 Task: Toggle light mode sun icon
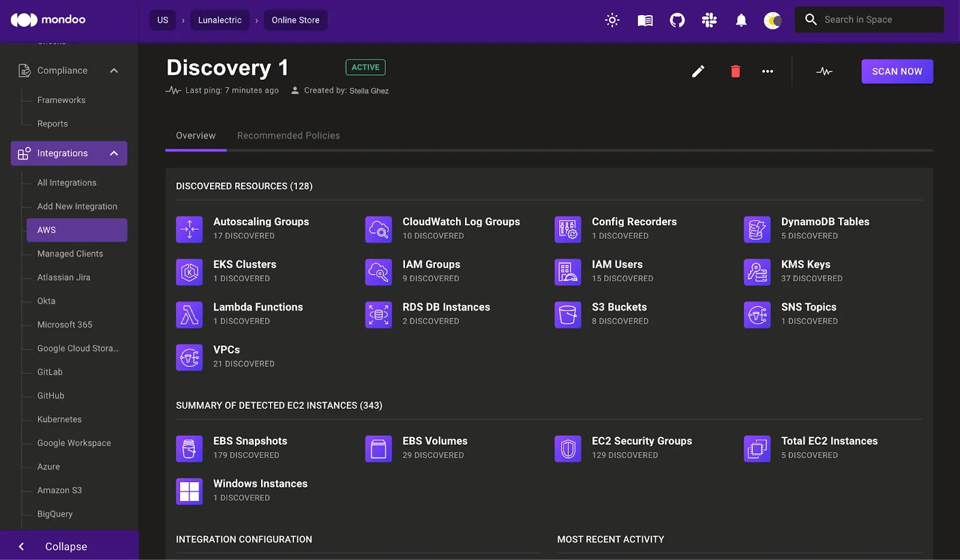click(612, 20)
